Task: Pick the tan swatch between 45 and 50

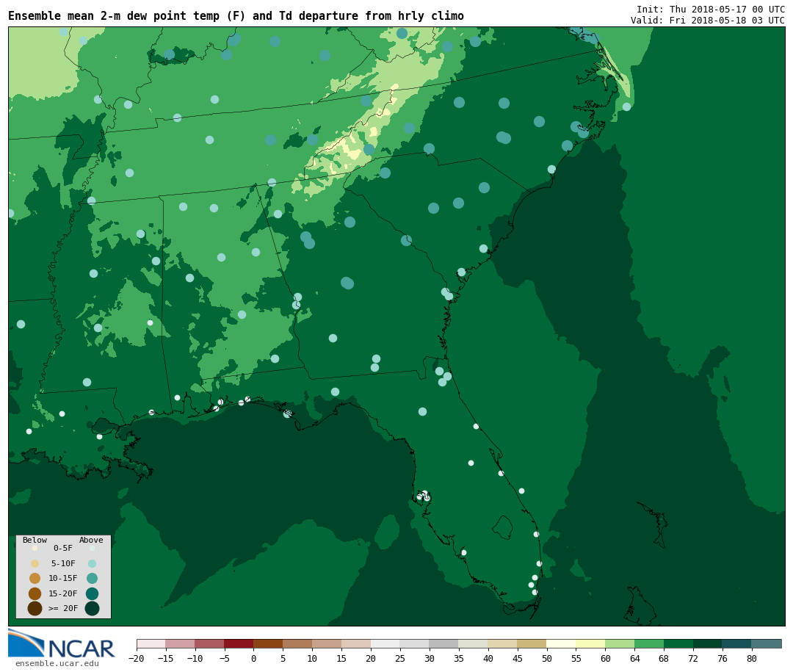Action: [532, 643]
